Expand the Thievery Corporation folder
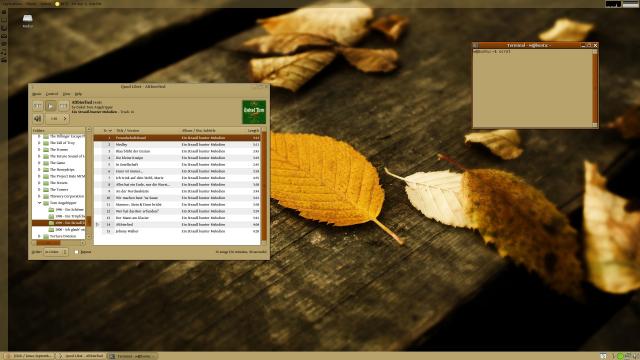The height and width of the screenshot is (360, 640). click(39, 196)
